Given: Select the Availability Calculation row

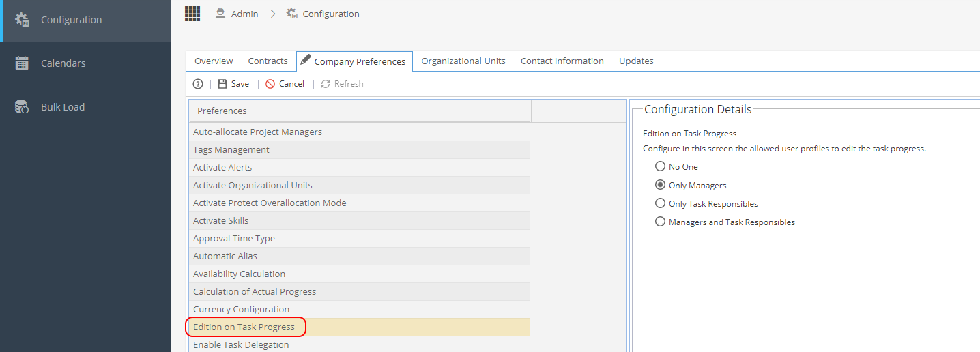Looking at the screenshot, I should click(x=359, y=274).
